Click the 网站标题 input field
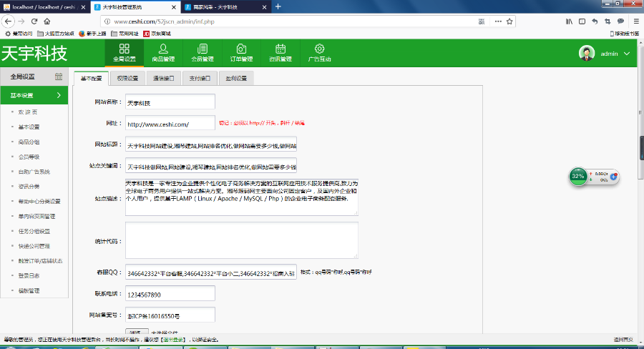Image resolution: width=644 pixels, height=349 pixels. (210, 144)
